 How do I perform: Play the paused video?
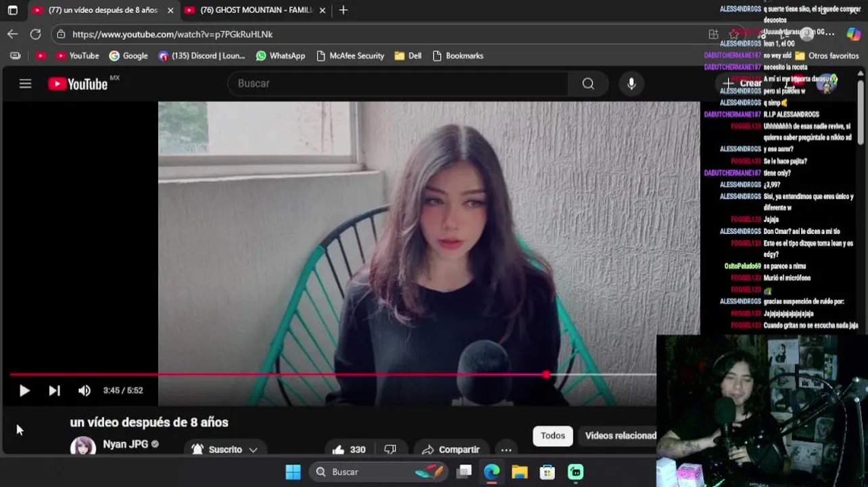(x=24, y=390)
